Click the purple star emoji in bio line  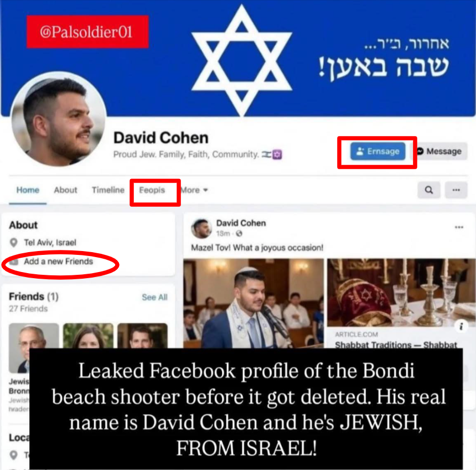tap(277, 155)
